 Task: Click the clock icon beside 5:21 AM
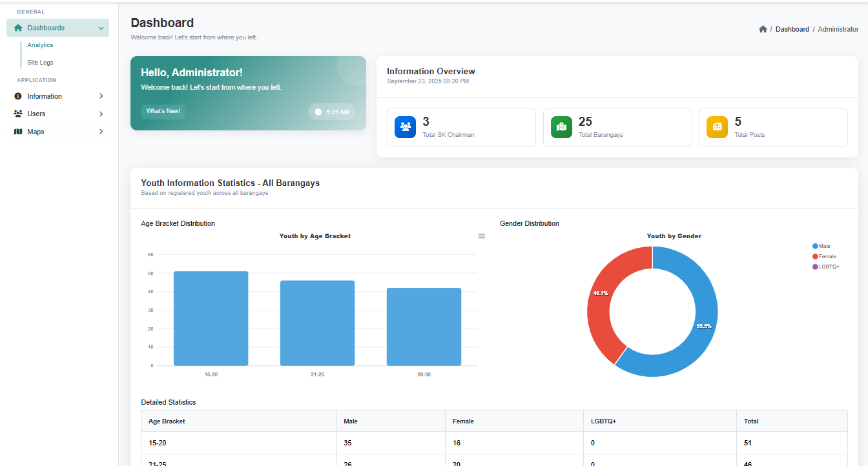click(x=318, y=112)
